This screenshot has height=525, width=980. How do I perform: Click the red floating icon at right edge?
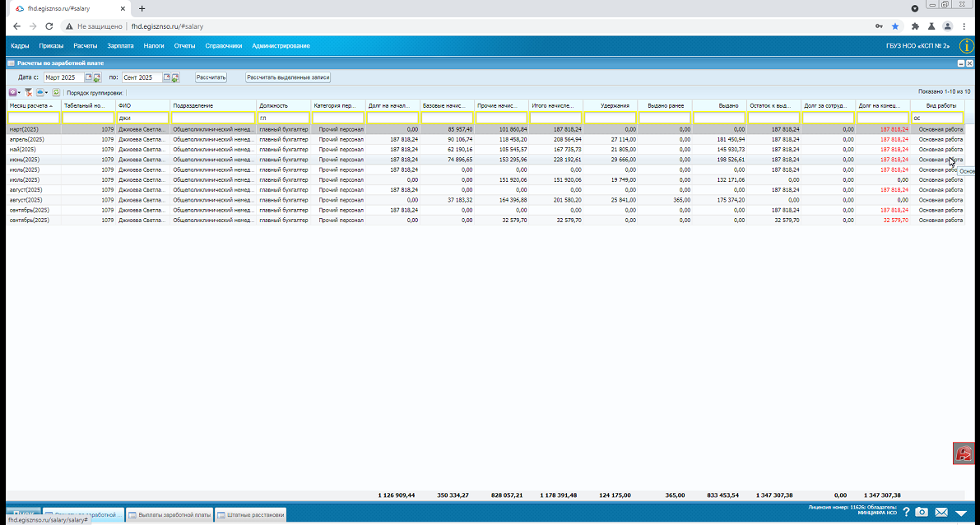pos(964,453)
